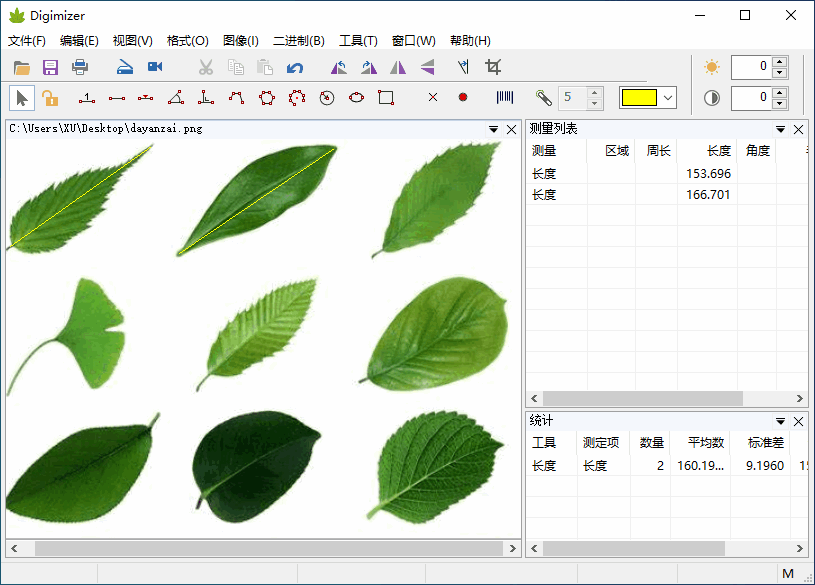Toggle the arrow selection tool
The height and width of the screenshot is (585, 815).
[x=22, y=98]
